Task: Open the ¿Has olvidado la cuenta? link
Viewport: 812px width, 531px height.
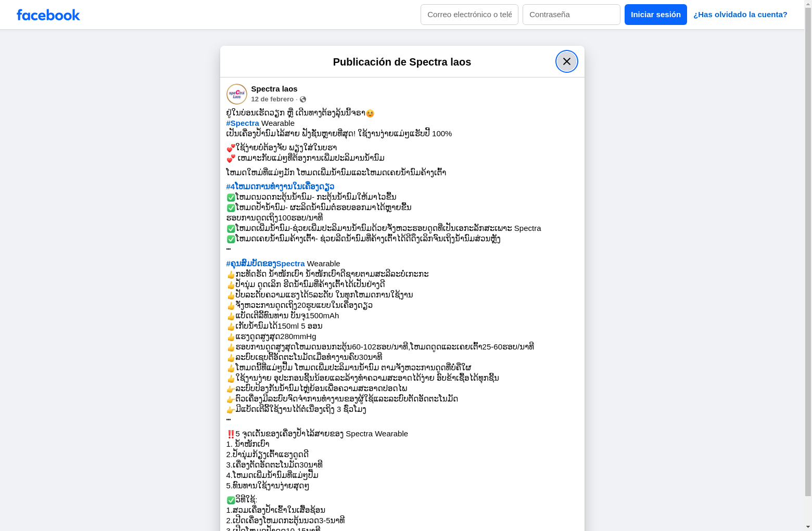Action: [x=740, y=15]
